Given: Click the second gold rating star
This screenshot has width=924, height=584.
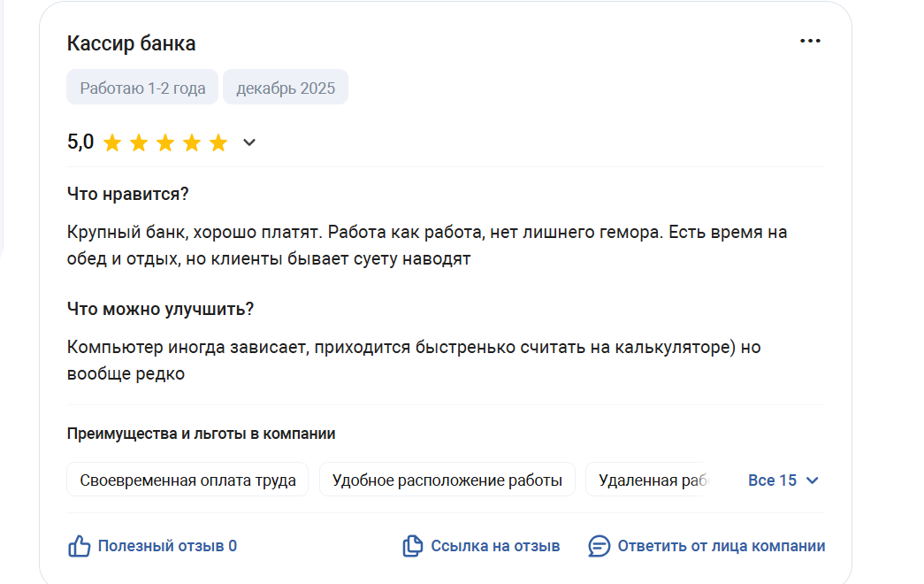Looking at the screenshot, I should 139,142.
